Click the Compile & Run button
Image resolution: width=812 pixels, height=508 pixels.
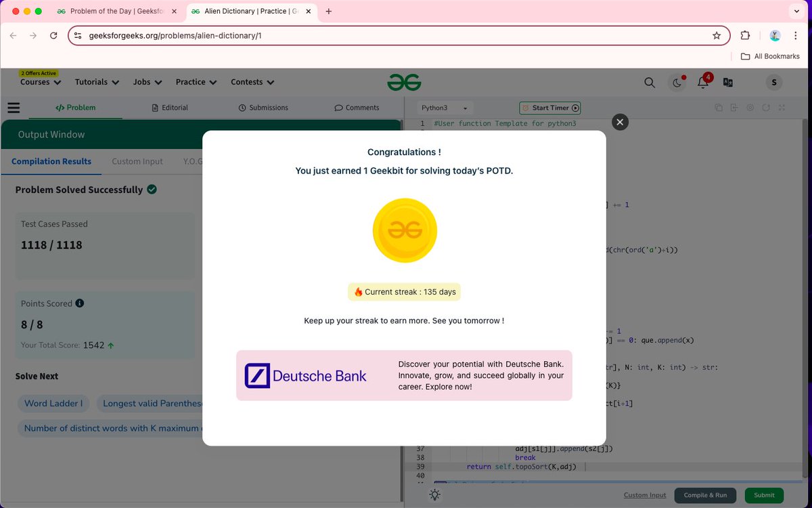pyautogui.click(x=705, y=495)
